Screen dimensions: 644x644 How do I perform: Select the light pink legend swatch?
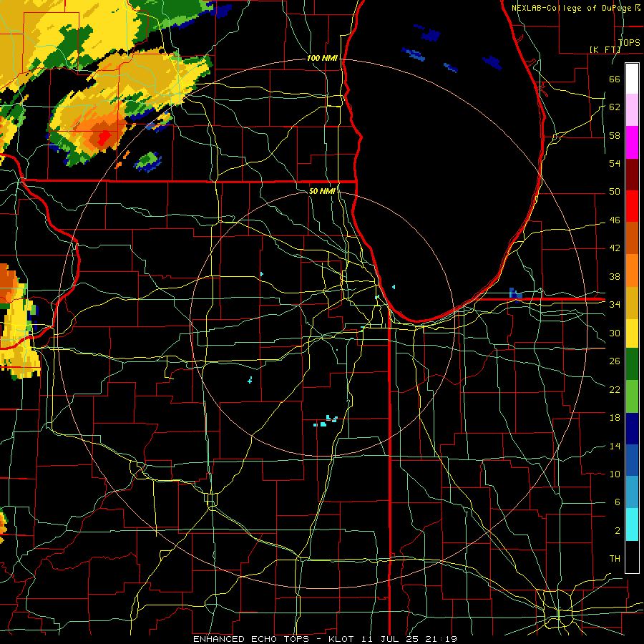coord(632,110)
